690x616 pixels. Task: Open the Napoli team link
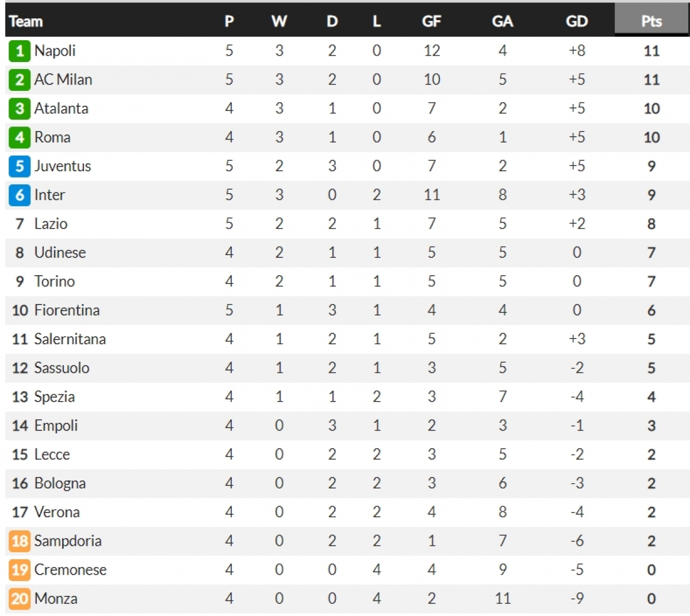tap(55, 51)
